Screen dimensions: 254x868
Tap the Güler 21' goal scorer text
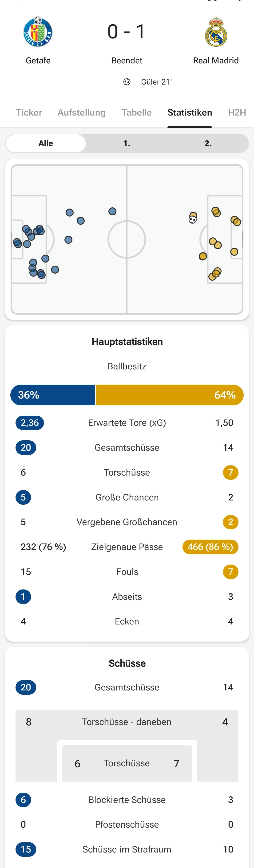(x=156, y=82)
